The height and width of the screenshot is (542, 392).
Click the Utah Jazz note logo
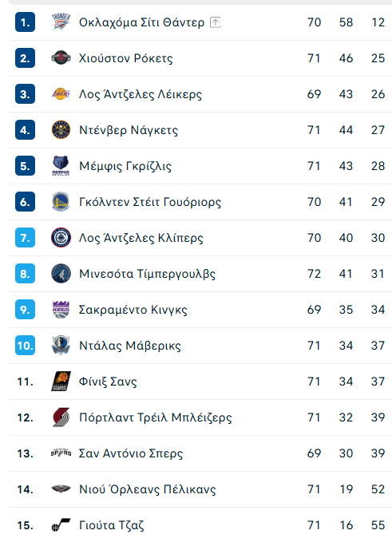click(x=61, y=525)
